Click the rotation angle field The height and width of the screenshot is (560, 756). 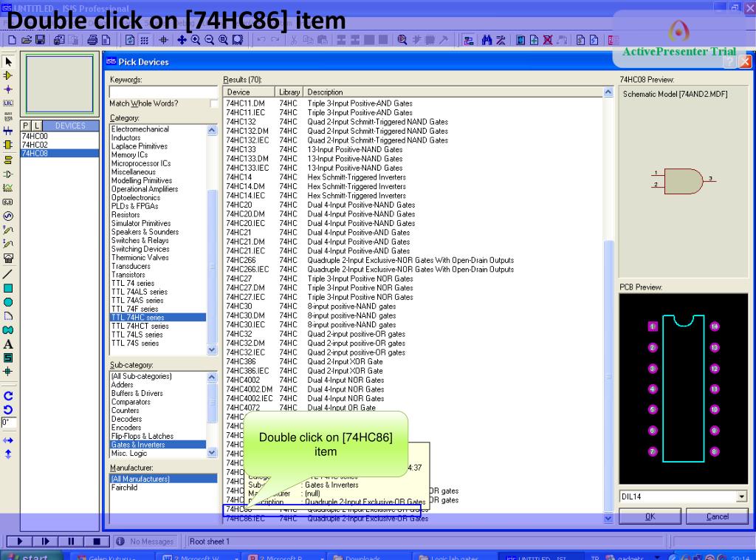point(9,423)
